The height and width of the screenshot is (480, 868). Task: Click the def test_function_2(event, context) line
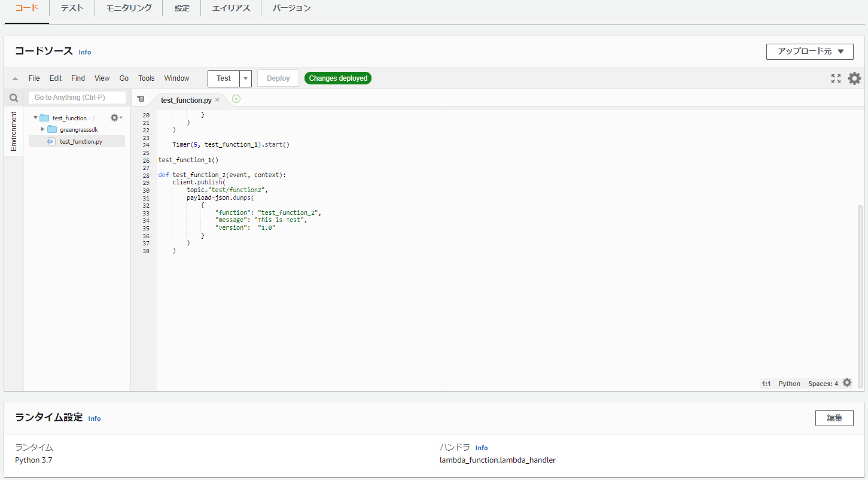pos(222,175)
